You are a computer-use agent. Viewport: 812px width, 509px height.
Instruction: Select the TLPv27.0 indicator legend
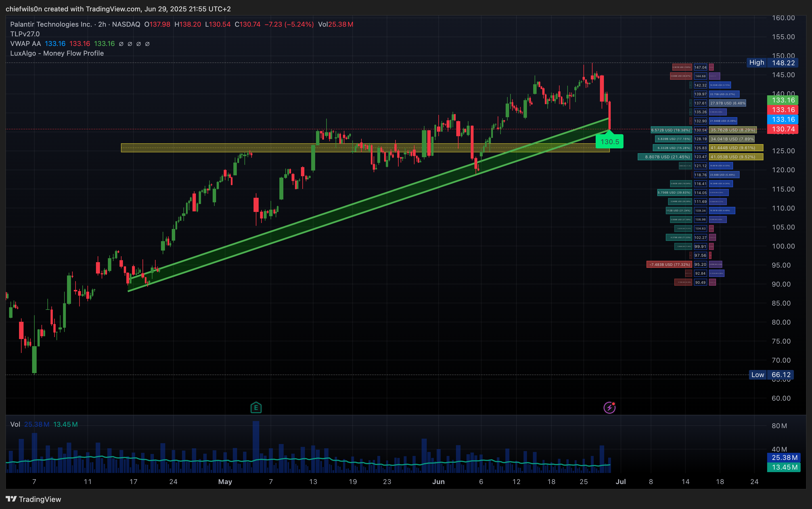(25, 34)
